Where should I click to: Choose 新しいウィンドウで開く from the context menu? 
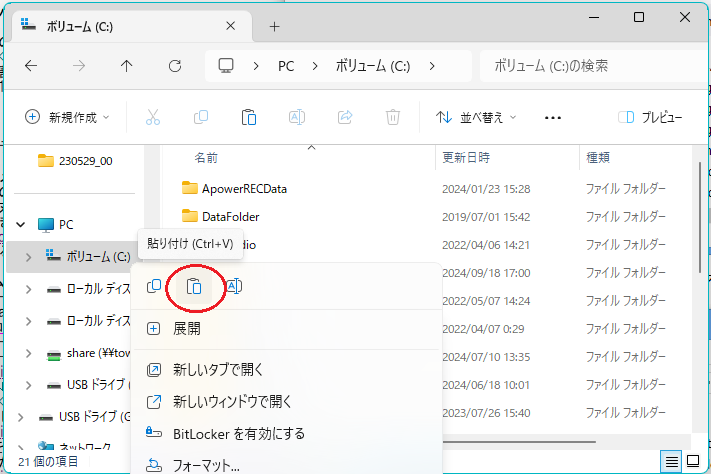coord(286,401)
